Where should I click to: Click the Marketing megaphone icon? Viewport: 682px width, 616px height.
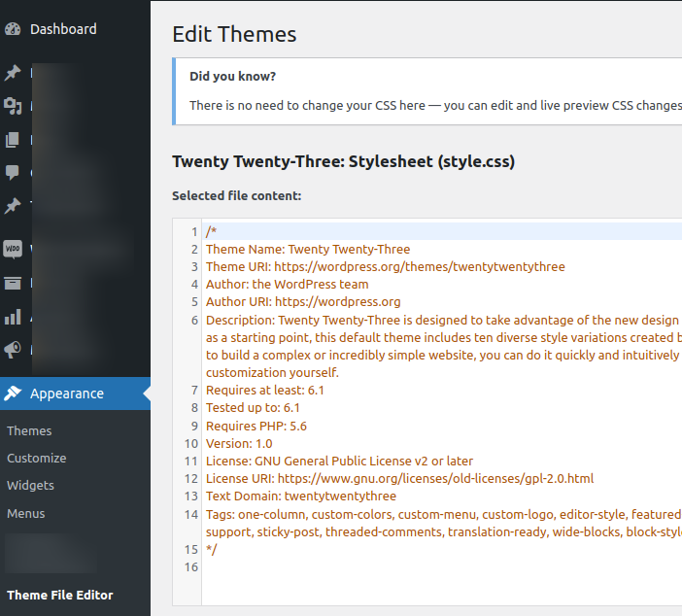(13, 350)
